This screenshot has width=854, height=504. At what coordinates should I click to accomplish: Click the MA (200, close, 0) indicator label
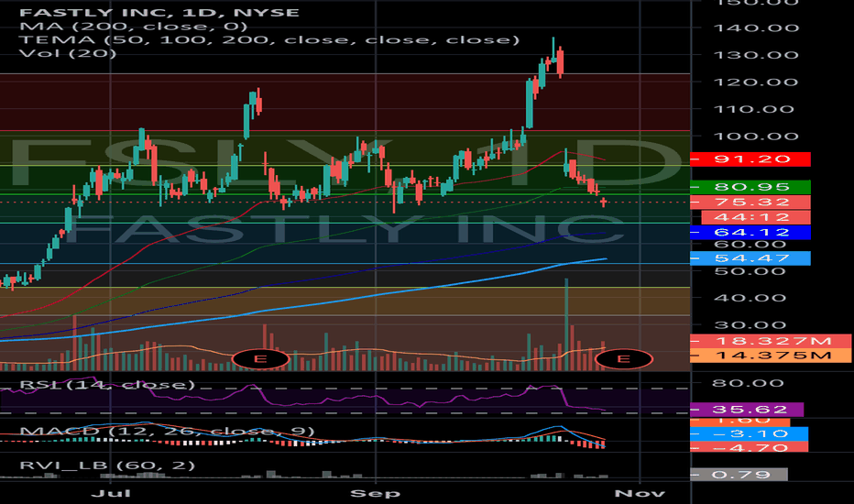(x=134, y=27)
